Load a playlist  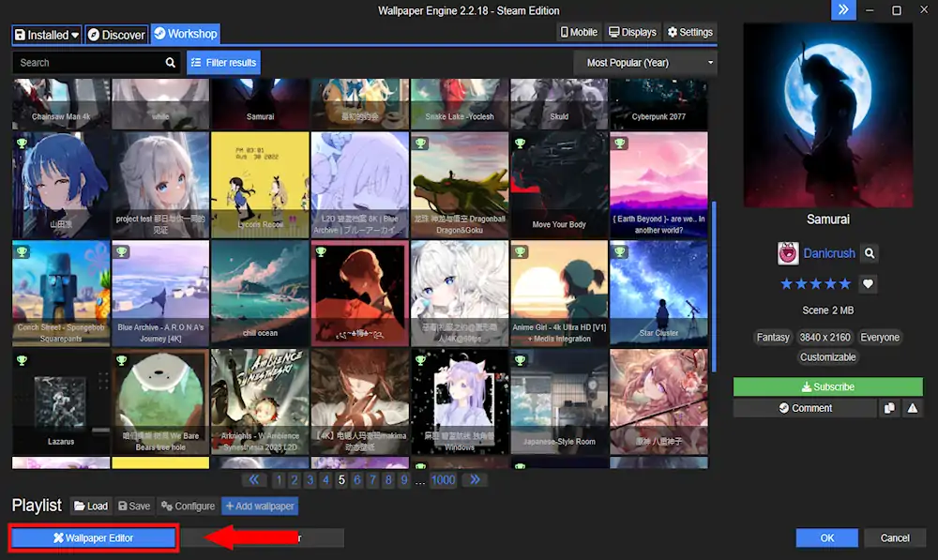click(x=91, y=507)
